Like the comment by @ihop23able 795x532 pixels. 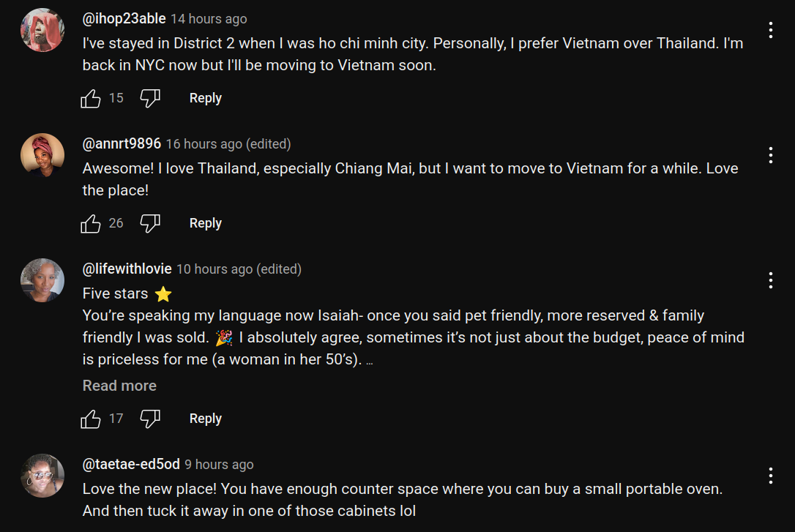point(91,98)
